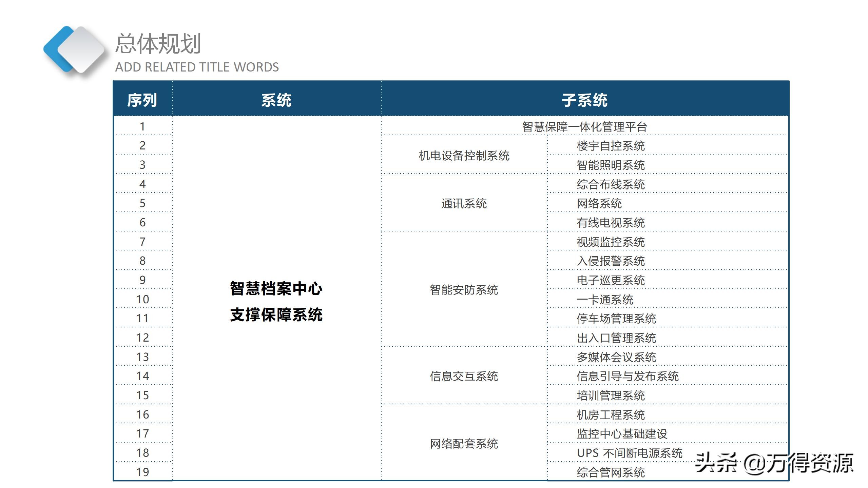Click sequence number 7
The width and height of the screenshot is (868, 488).
coord(142,242)
